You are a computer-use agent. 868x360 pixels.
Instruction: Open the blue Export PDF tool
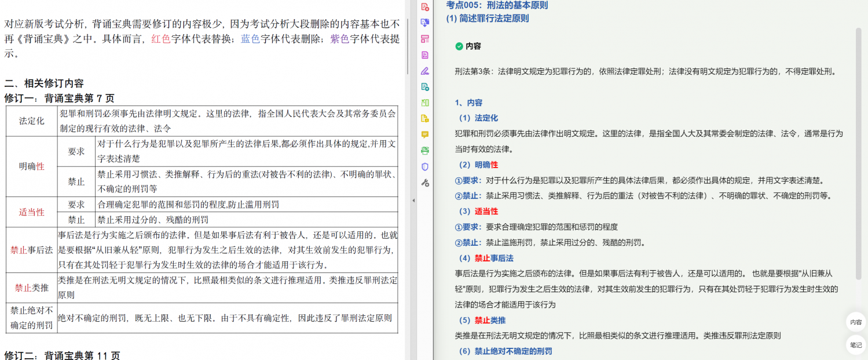click(425, 23)
